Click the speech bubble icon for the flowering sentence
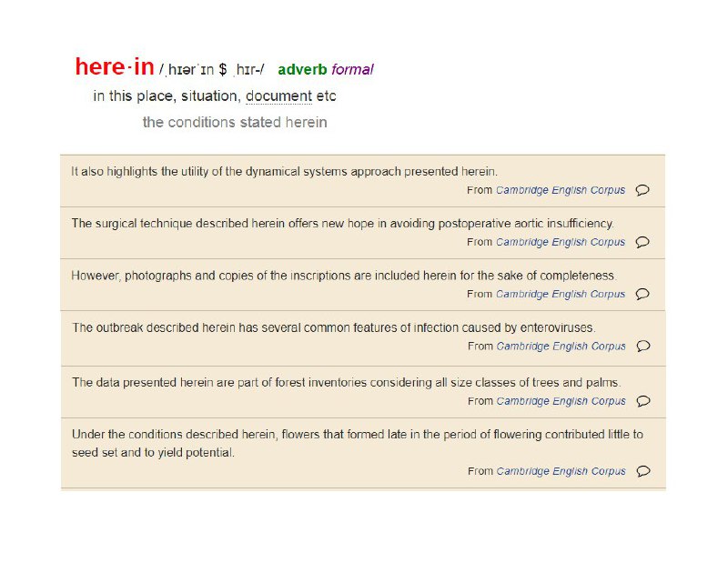Image resolution: width=728 pixels, height=563 pixels. 643,470
